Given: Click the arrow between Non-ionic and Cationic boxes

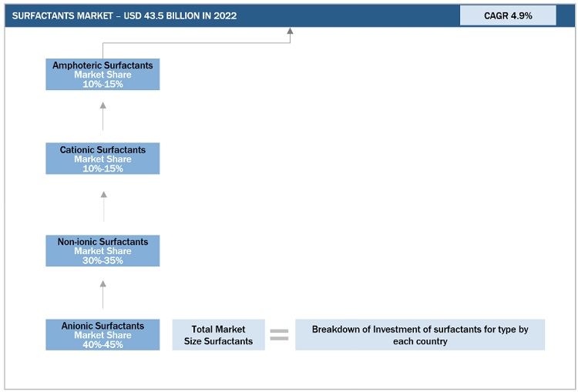Looking at the screenshot, I should pos(103,206).
